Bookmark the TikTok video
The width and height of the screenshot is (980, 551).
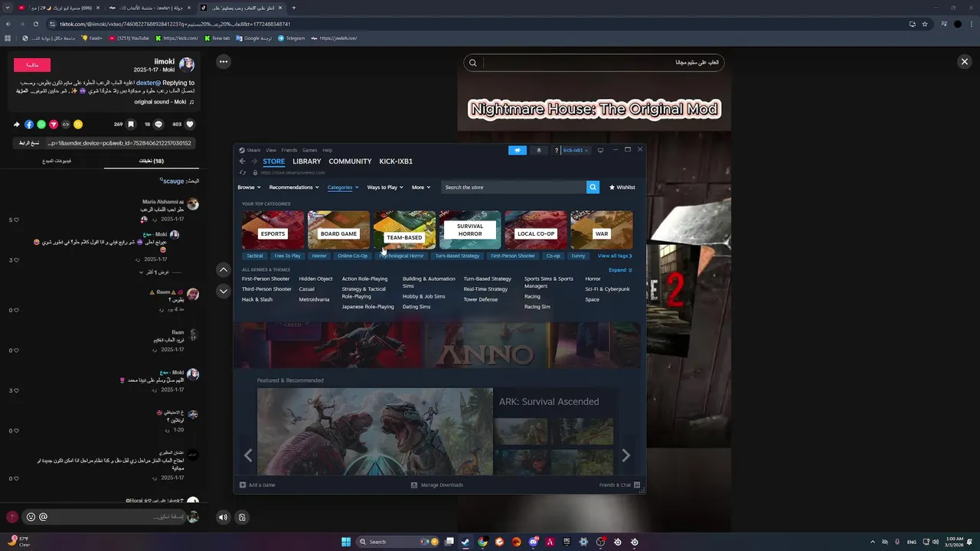[x=131, y=124]
